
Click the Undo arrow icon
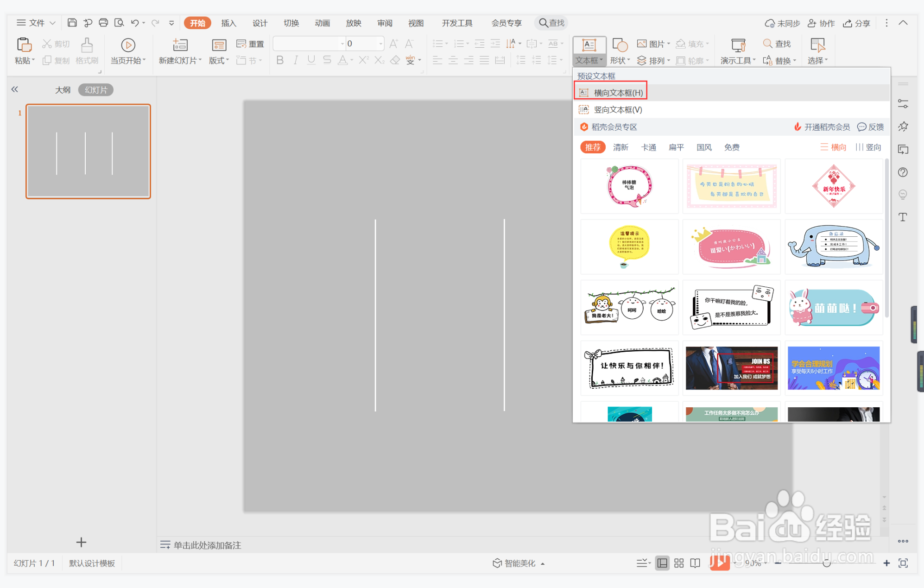click(135, 23)
